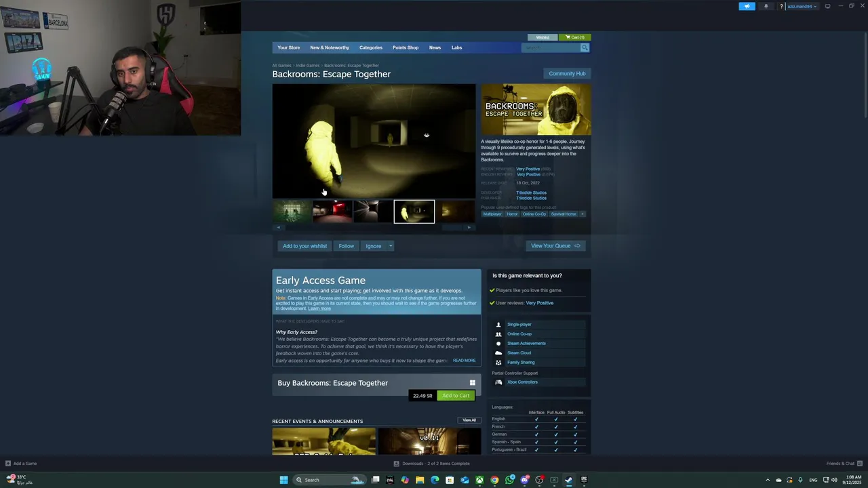Image resolution: width=868 pixels, height=488 pixels.
Task: Open Your Store menu
Action: (x=288, y=47)
